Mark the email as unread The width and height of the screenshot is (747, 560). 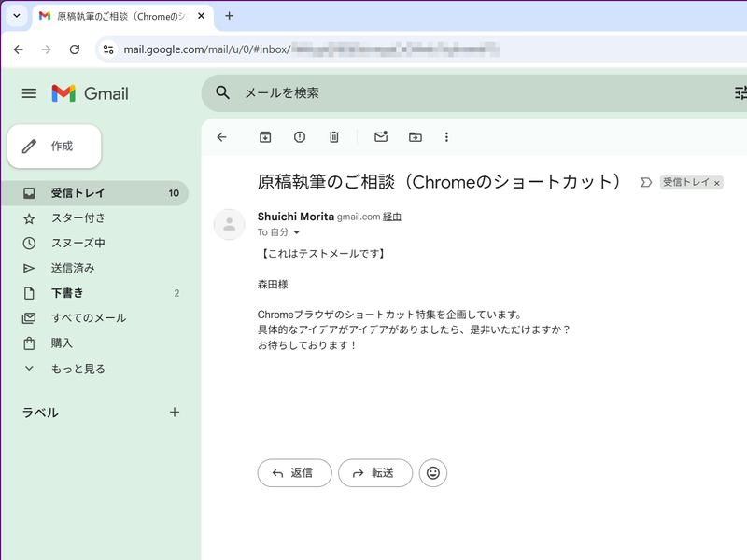click(x=381, y=136)
